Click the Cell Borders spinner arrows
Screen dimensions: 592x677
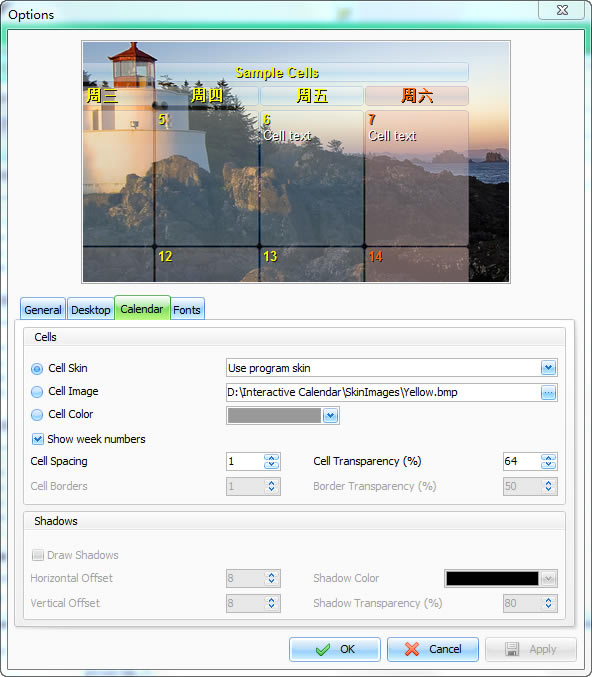[272, 486]
